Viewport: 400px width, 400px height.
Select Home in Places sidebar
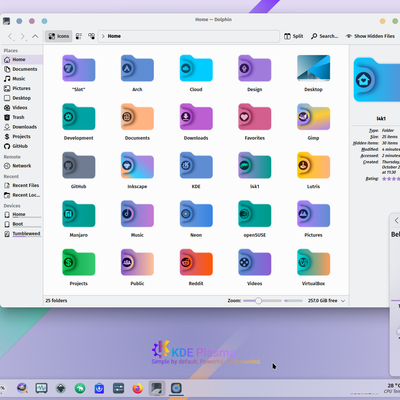(22, 59)
